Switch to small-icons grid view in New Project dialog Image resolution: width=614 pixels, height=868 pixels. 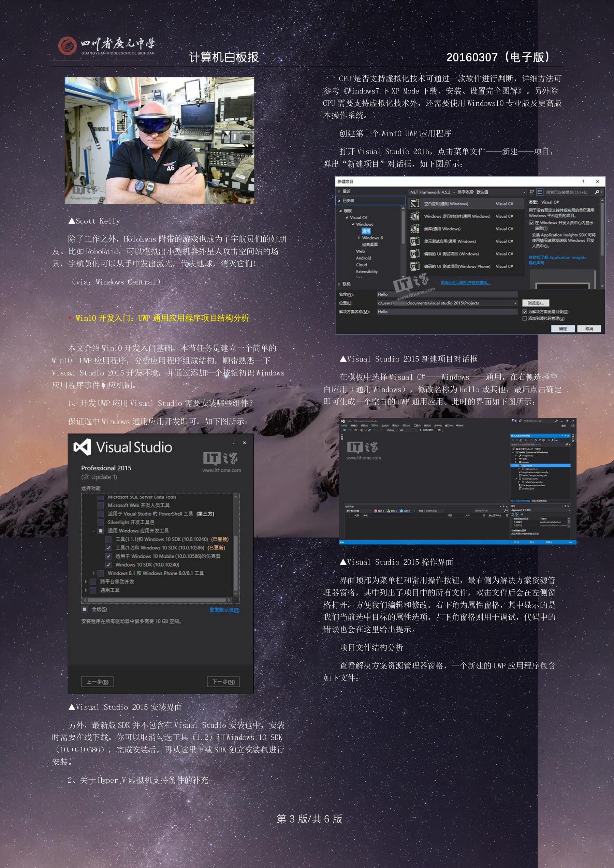click(x=532, y=192)
